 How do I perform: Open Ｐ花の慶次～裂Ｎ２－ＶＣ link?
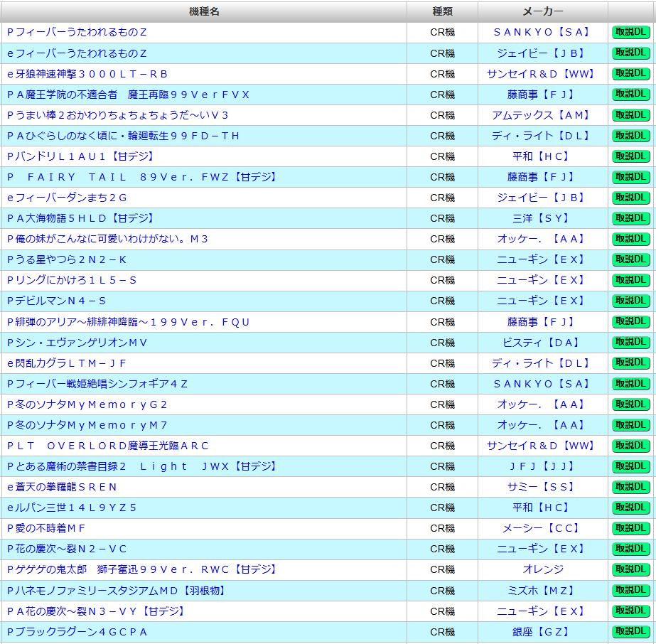click(x=67, y=549)
